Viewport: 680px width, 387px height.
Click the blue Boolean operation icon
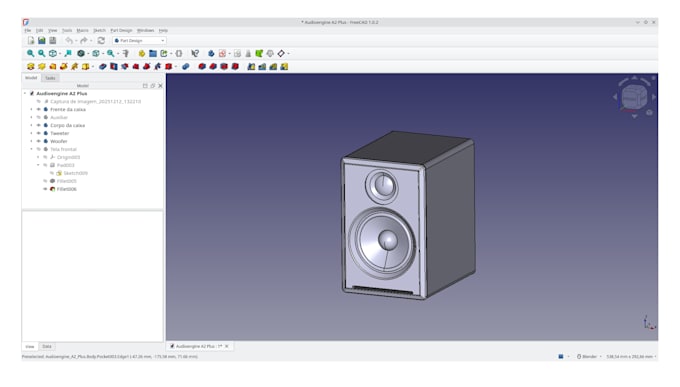click(x=186, y=66)
